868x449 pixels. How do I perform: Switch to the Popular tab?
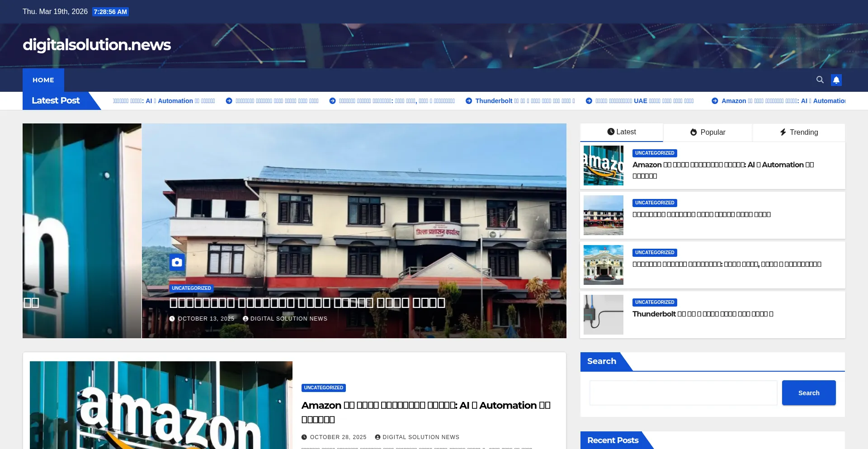708,132
